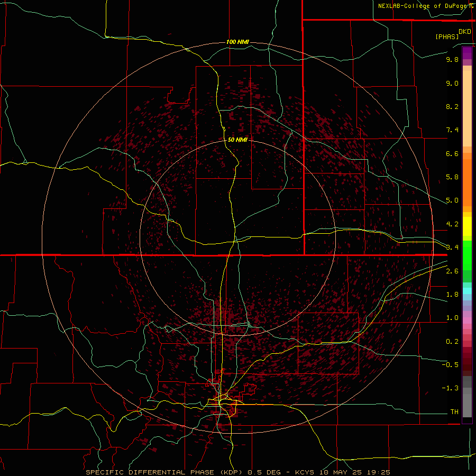The height and width of the screenshot is (476, 476).
Task: Click the pink band of the color scale
Action: (467, 321)
